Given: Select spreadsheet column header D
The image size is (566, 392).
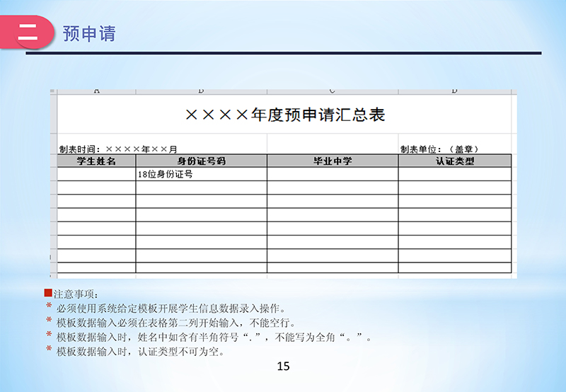Looking at the screenshot, I should coord(455,92).
